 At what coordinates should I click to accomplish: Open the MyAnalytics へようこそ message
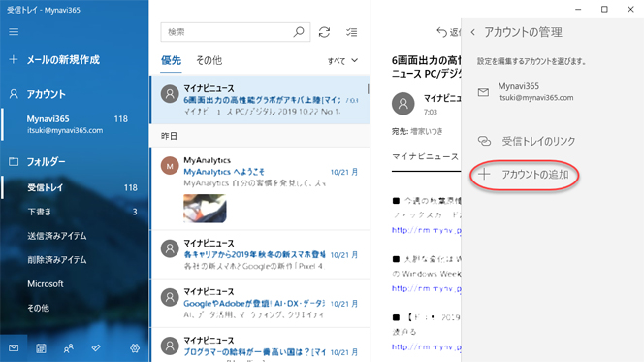(260, 188)
